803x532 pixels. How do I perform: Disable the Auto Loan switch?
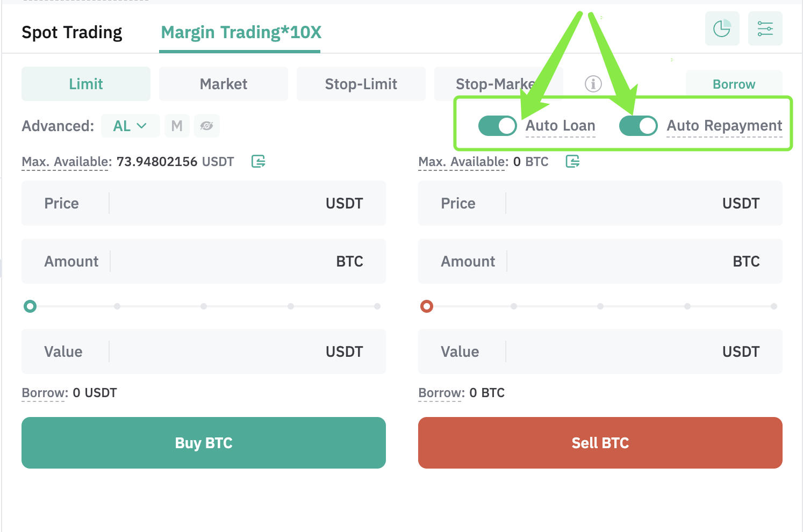tap(497, 126)
